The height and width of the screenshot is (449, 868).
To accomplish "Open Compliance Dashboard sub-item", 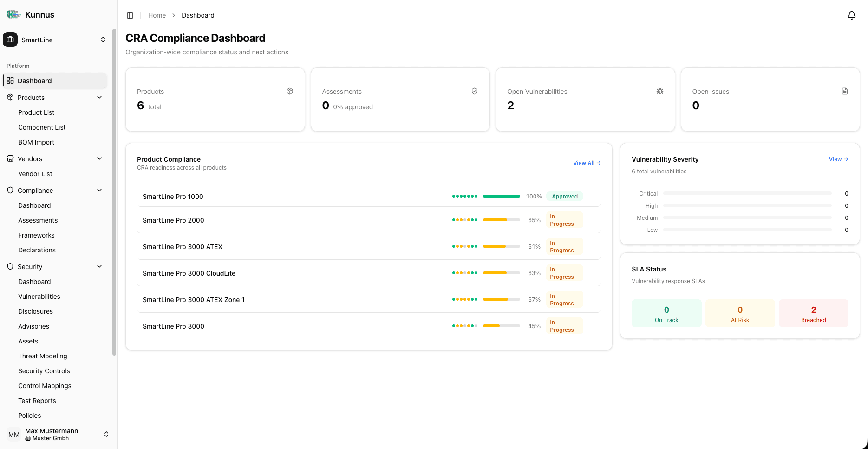I will 34,205.
